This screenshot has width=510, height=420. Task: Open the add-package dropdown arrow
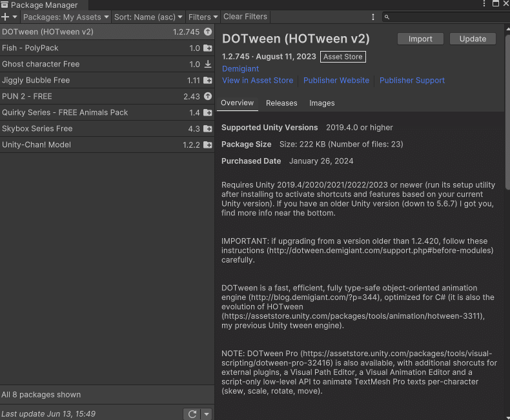coord(15,17)
